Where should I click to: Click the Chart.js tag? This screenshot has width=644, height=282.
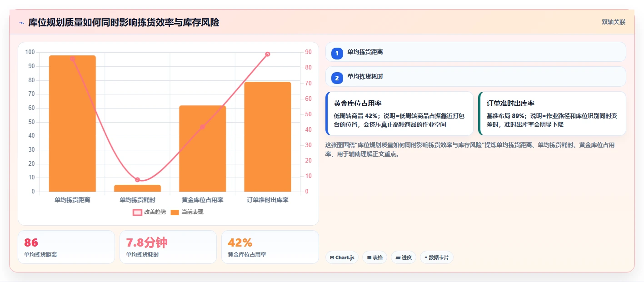(x=342, y=257)
